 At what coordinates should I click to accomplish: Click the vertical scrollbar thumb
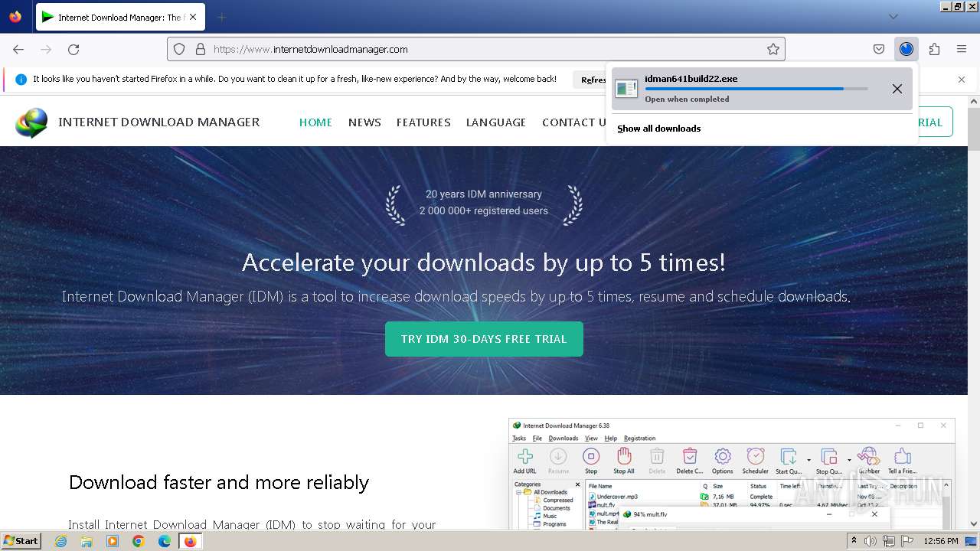click(x=973, y=129)
